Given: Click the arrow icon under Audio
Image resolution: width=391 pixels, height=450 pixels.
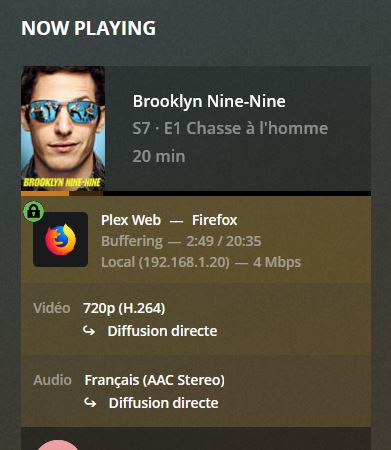Looking at the screenshot, I should pos(90,403).
